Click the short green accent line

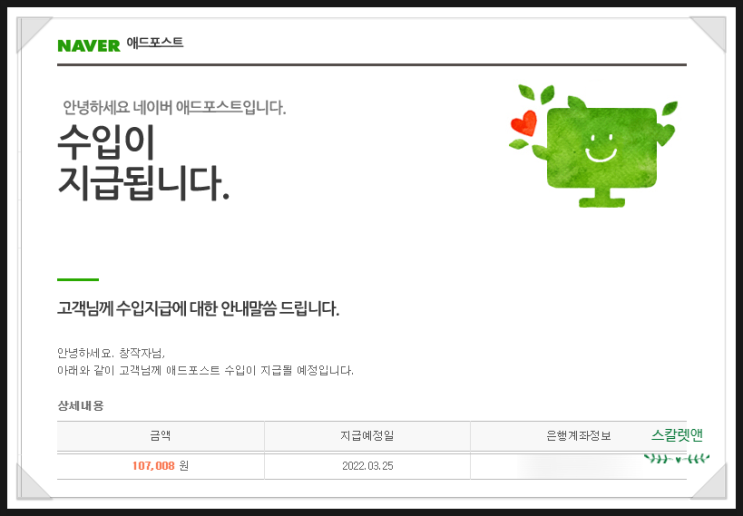78,280
